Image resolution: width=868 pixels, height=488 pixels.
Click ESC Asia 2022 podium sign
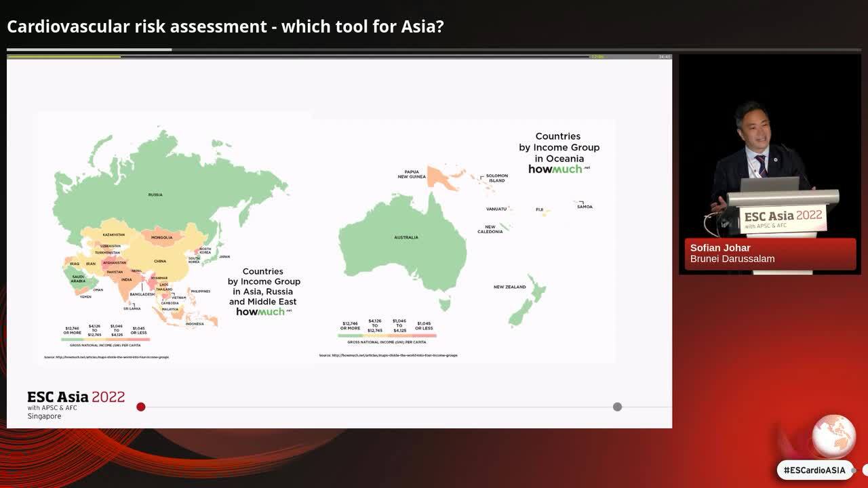tap(783, 218)
